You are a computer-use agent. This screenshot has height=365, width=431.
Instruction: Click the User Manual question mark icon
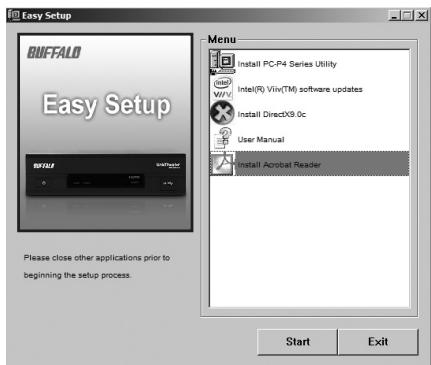coord(223,138)
